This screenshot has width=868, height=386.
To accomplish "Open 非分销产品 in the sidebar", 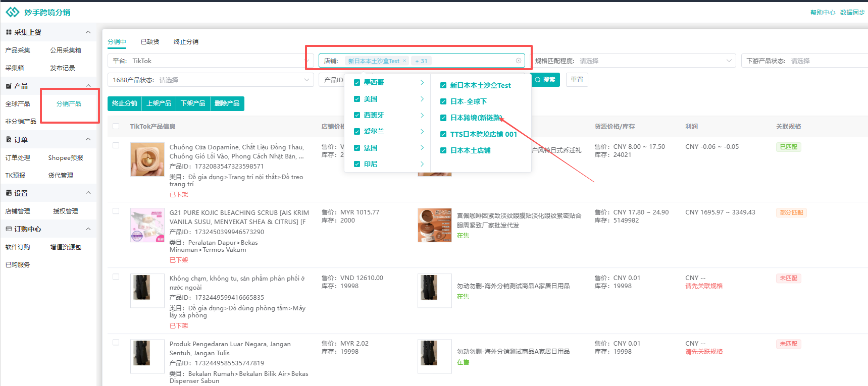I will tap(21, 121).
